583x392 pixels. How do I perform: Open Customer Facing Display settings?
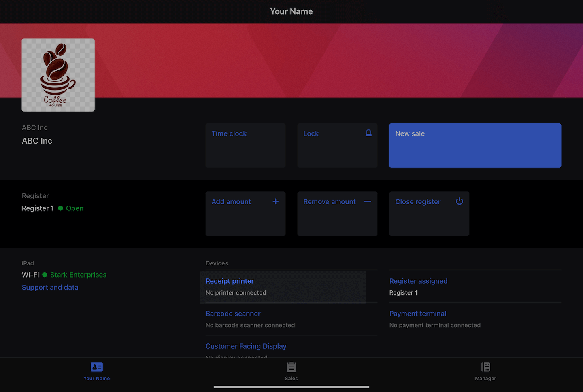pyautogui.click(x=246, y=346)
